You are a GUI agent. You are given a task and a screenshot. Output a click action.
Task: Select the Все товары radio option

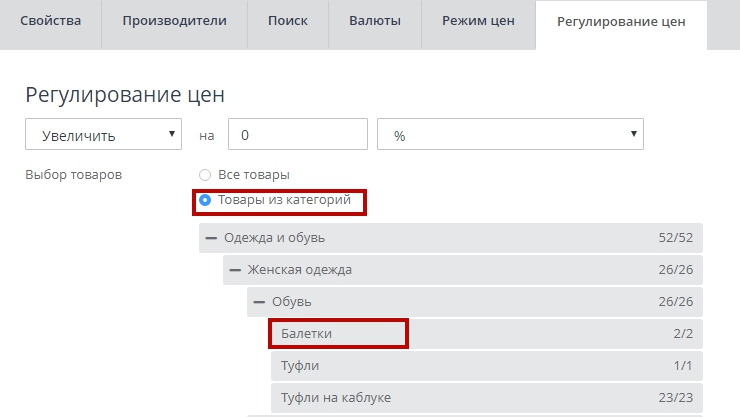tap(205, 175)
